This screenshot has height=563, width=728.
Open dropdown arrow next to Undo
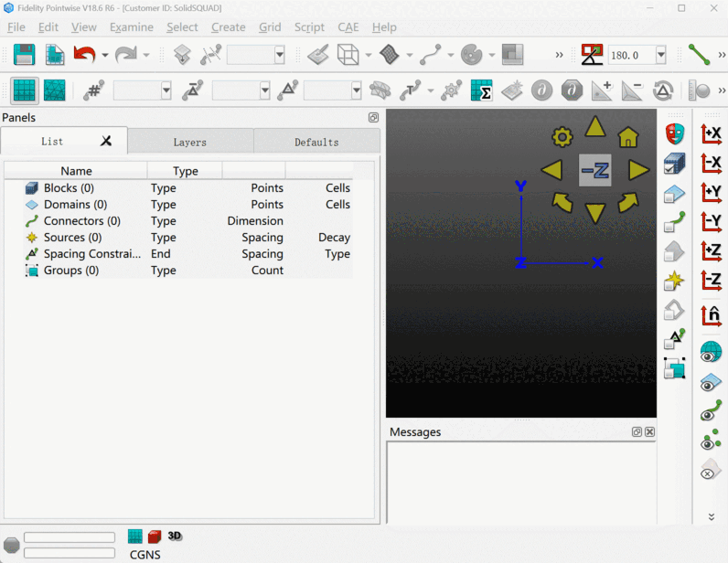point(105,55)
